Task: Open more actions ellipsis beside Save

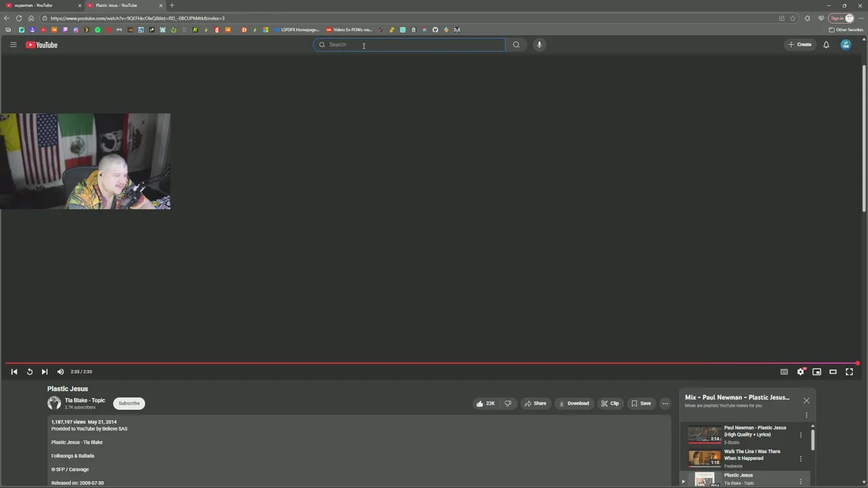Action: (665, 403)
